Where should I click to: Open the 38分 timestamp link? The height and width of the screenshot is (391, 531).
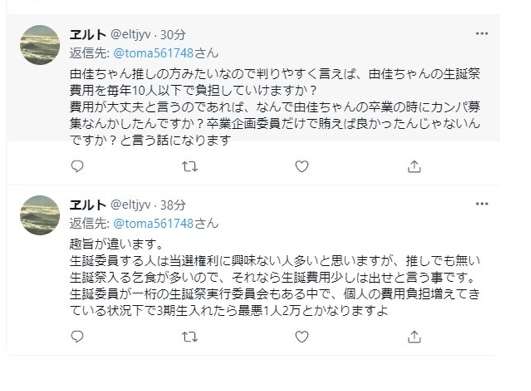(173, 205)
